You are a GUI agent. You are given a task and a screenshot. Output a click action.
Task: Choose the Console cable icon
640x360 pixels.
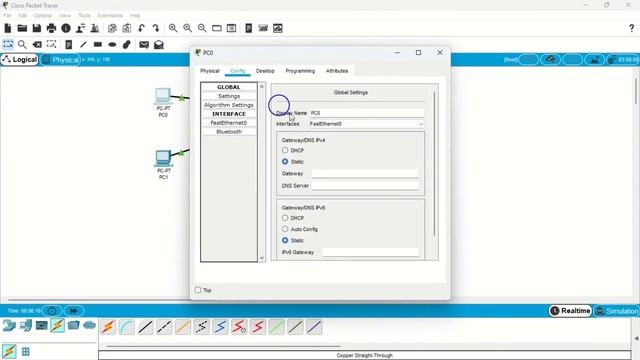127,327
